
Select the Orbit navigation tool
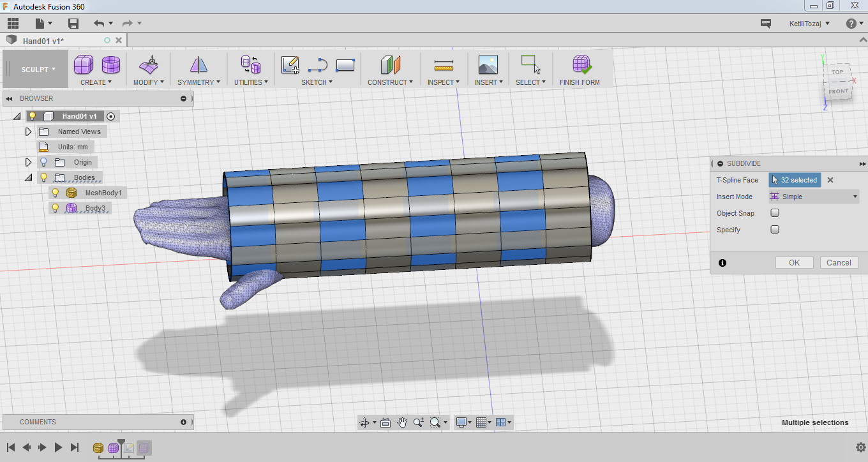point(364,422)
